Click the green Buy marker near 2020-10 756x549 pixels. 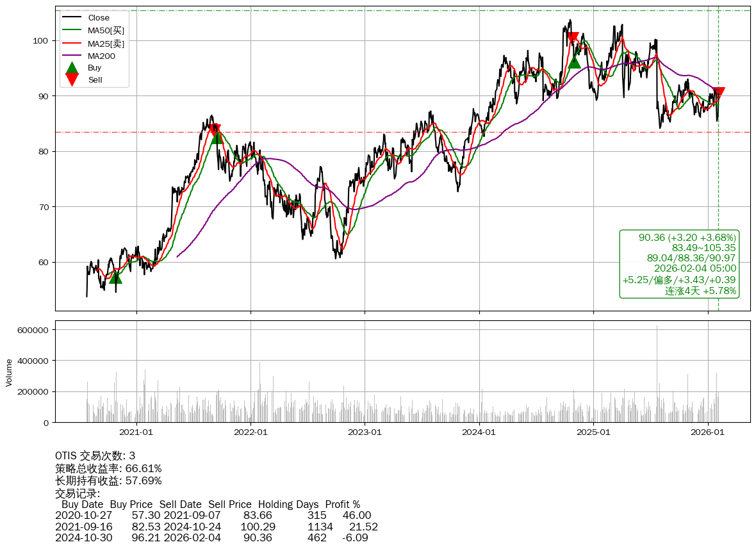(x=115, y=277)
